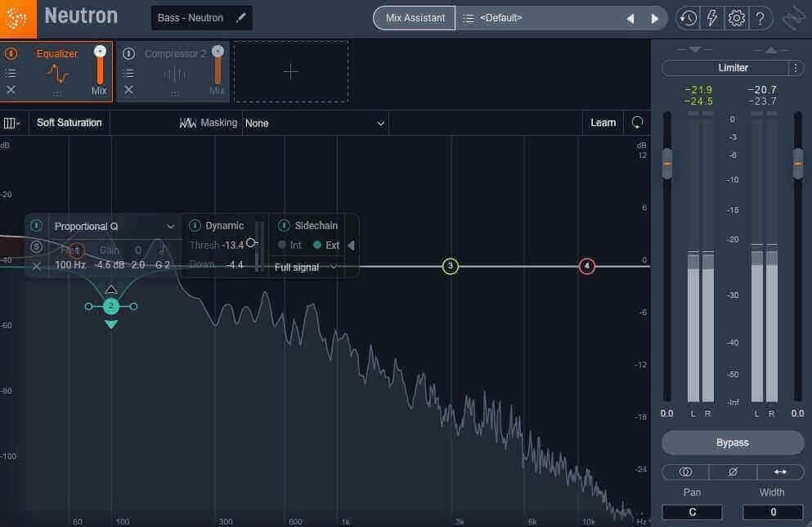
Task: Open the Equalizer module preset list icon
Action: pos(11,73)
